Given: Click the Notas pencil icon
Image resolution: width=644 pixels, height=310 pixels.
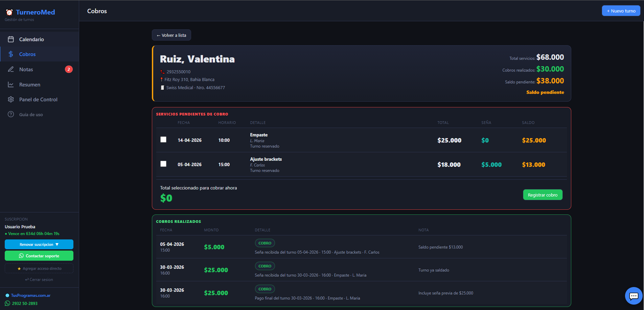Looking at the screenshot, I should (11, 69).
